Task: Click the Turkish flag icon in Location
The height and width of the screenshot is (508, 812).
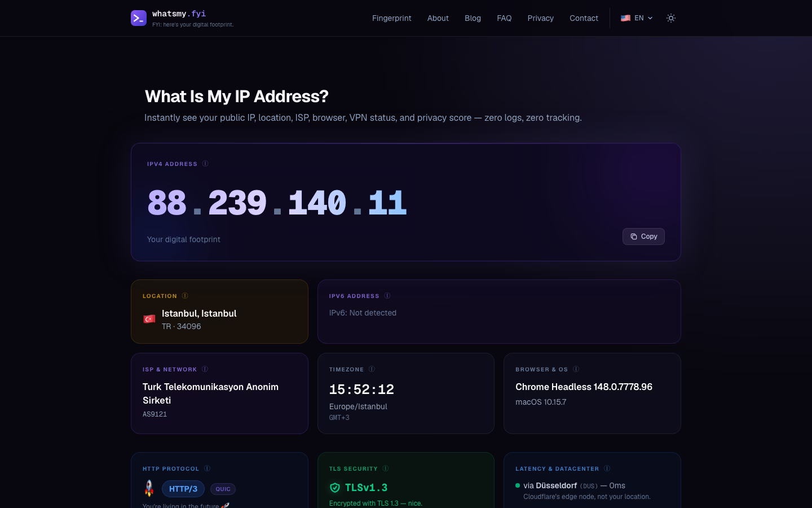Action: (149, 319)
